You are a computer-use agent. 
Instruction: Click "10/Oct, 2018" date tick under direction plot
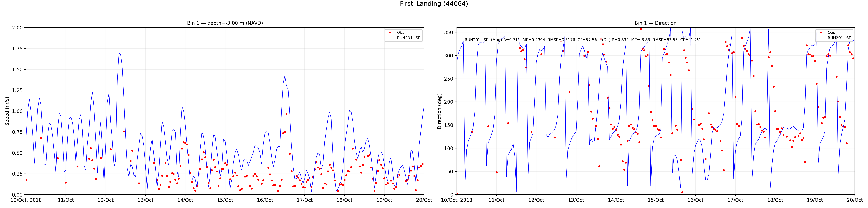pos(457,200)
